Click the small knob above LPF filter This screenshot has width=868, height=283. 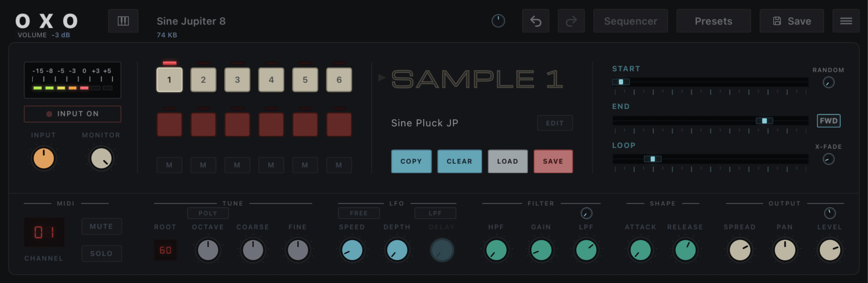point(586,213)
